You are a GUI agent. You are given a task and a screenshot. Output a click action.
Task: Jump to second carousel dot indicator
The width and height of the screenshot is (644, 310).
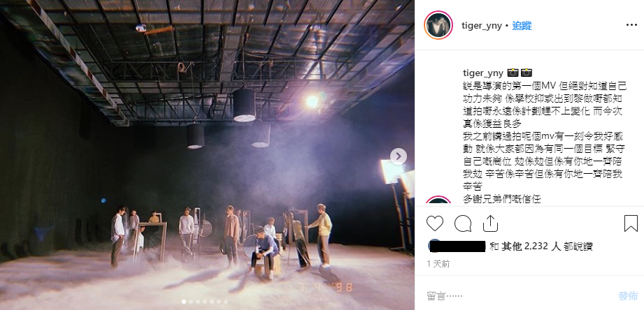pos(191,302)
